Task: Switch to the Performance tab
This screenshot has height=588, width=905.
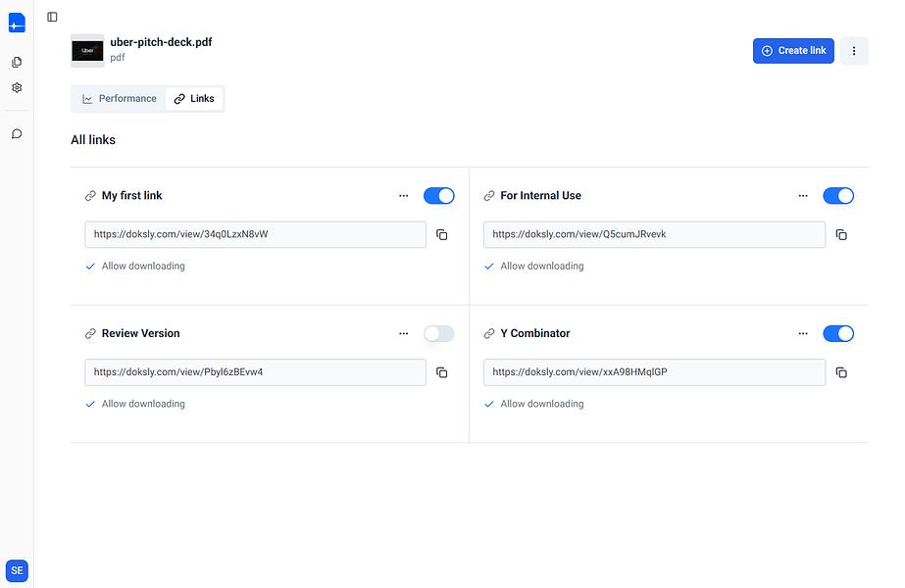Action: tap(120, 99)
